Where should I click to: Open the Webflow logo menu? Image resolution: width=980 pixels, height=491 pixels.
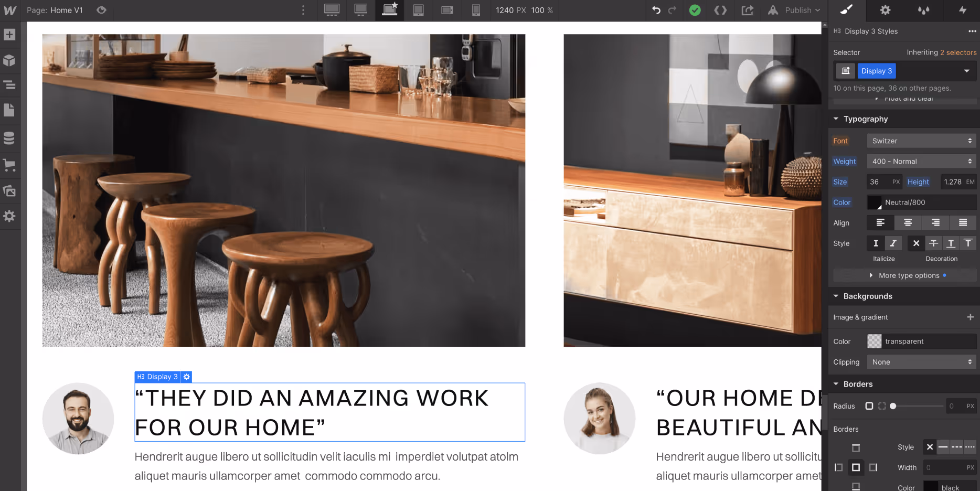(10, 10)
